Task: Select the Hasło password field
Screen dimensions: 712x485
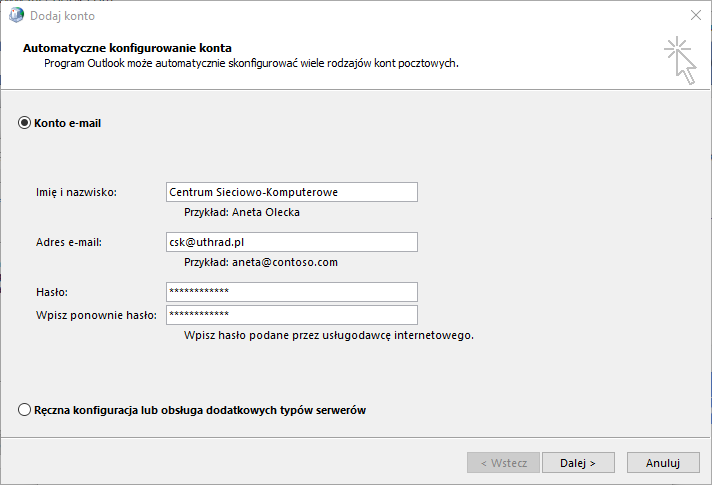Action: click(x=292, y=292)
